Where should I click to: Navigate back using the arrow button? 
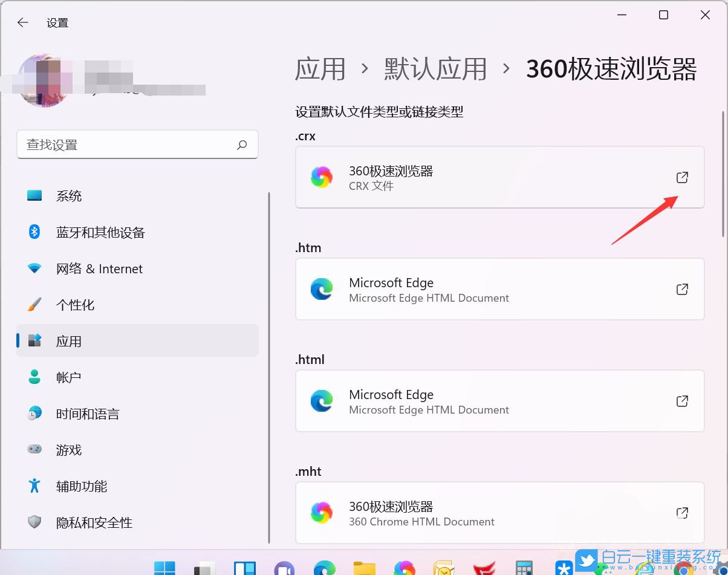[22, 22]
